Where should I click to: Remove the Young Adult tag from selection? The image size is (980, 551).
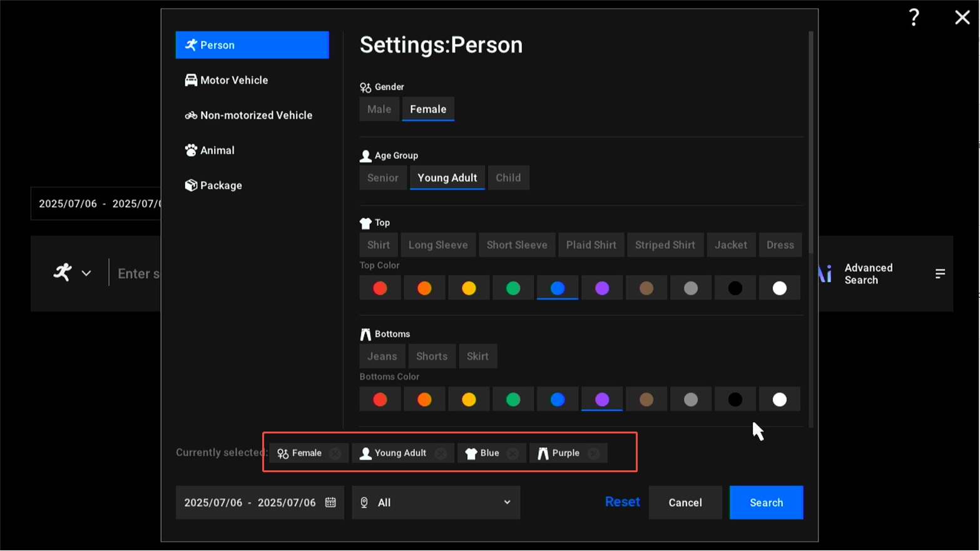click(441, 453)
